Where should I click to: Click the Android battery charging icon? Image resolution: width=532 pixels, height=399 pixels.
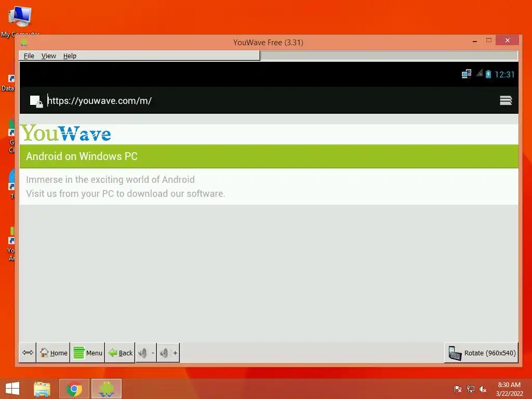(488, 74)
